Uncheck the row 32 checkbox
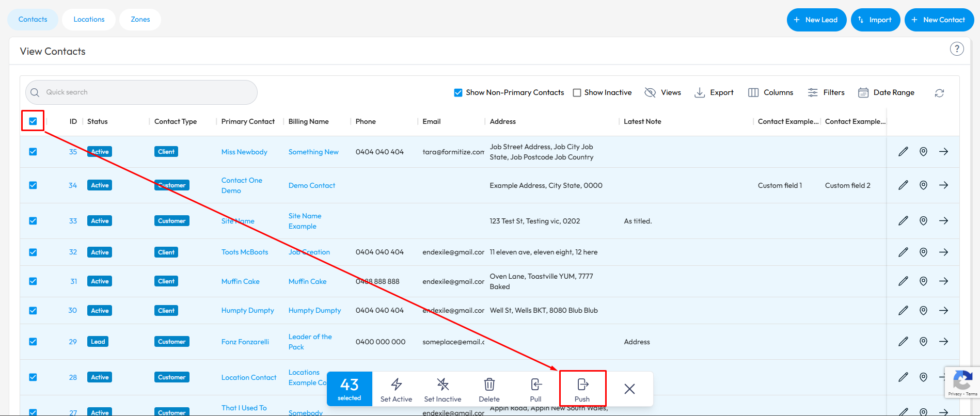Screen dimensions: 980x416 point(33,252)
